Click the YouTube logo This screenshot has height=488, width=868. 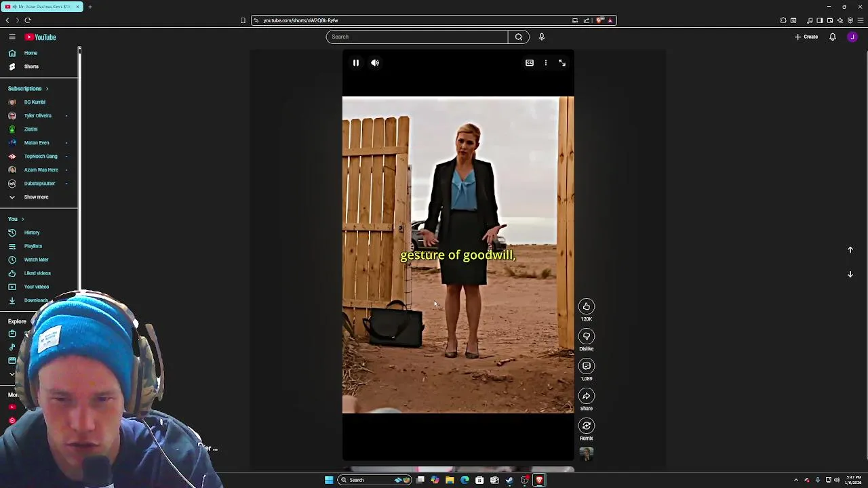[x=41, y=37]
